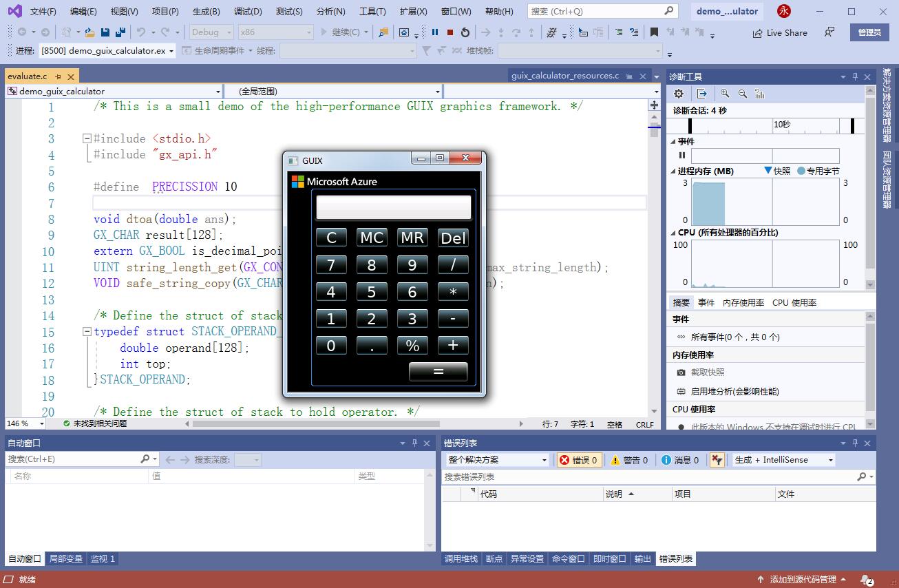Open the Debug (调试) menu
899x588 pixels.
point(248,11)
